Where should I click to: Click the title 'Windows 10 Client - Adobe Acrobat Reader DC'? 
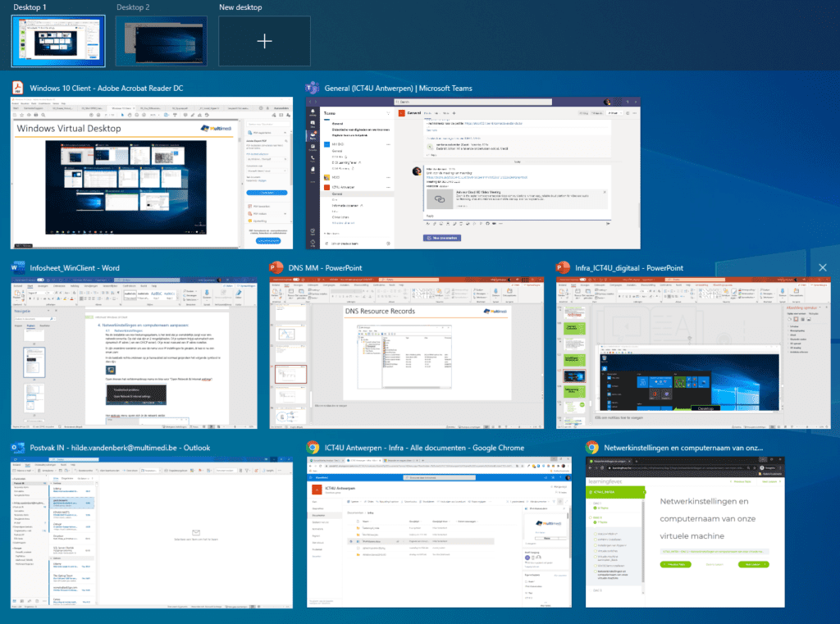pyautogui.click(x=107, y=88)
